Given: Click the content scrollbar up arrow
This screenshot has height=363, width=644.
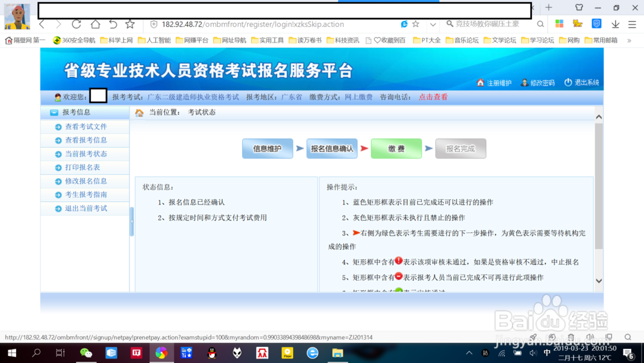Looking at the screenshot, I should (x=599, y=117).
